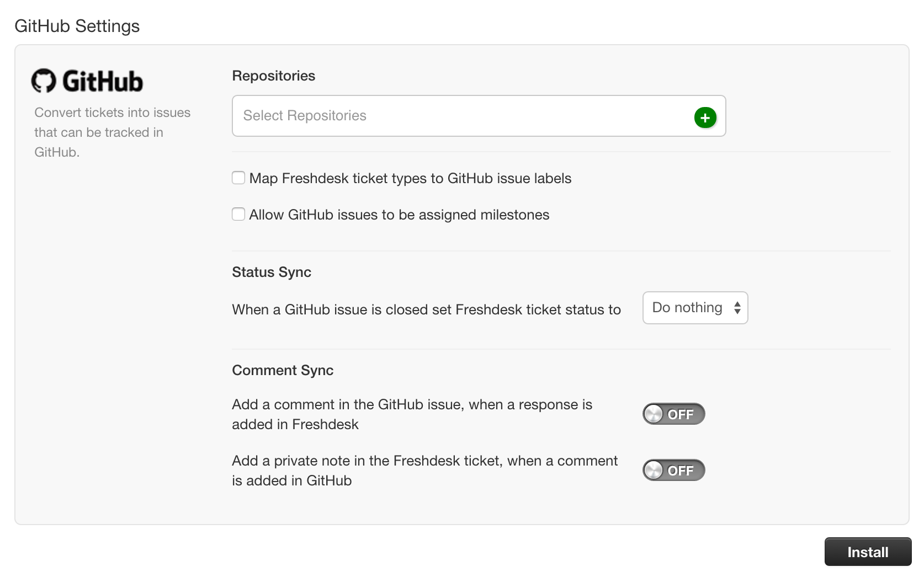Focus the Select Repositories field
This screenshot has height=588, width=924.
click(x=479, y=116)
